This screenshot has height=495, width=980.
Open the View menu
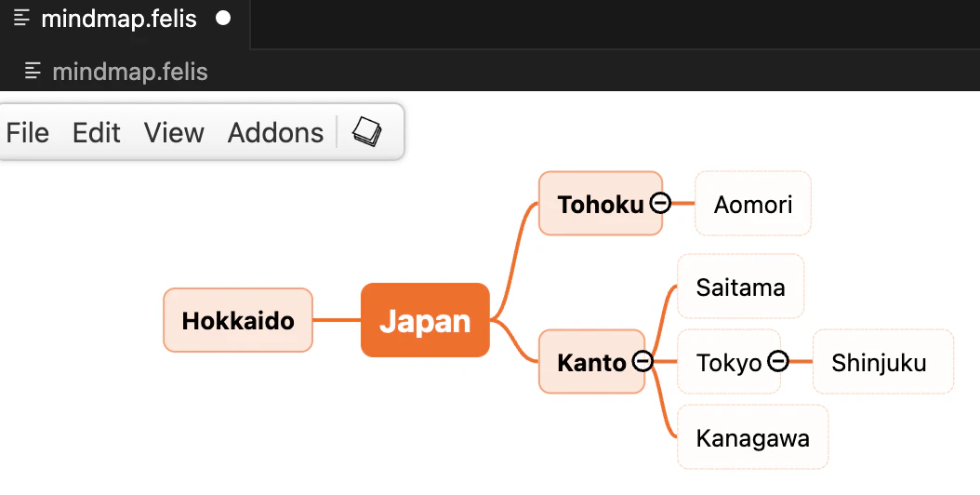(x=174, y=133)
